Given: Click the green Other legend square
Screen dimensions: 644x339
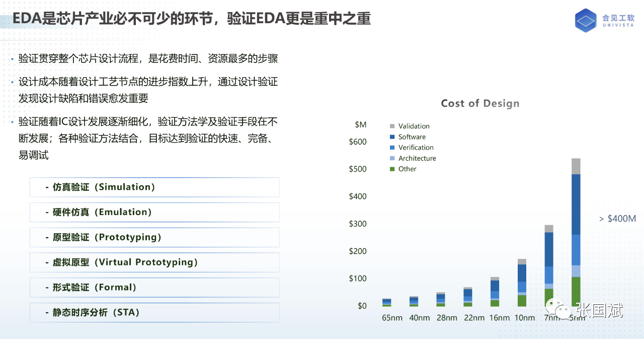Looking at the screenshot, I should [392, 169].
